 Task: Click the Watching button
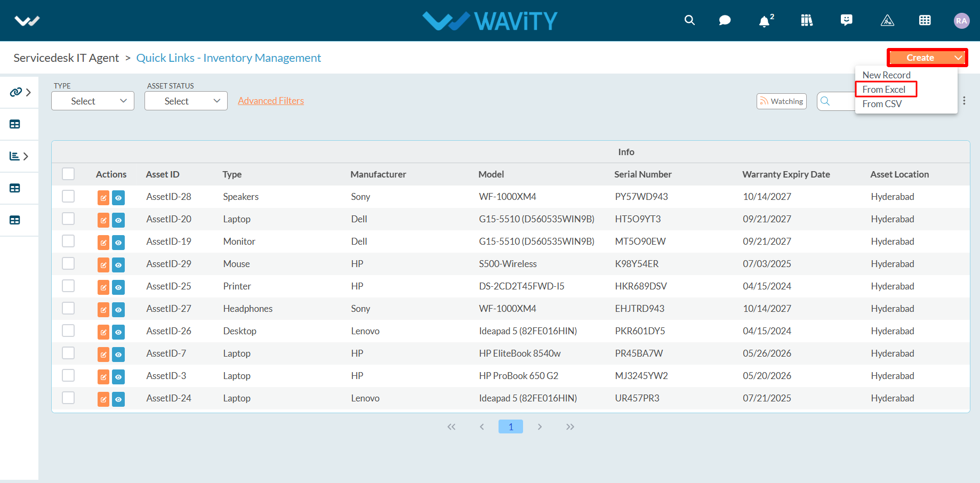(782, 101)
